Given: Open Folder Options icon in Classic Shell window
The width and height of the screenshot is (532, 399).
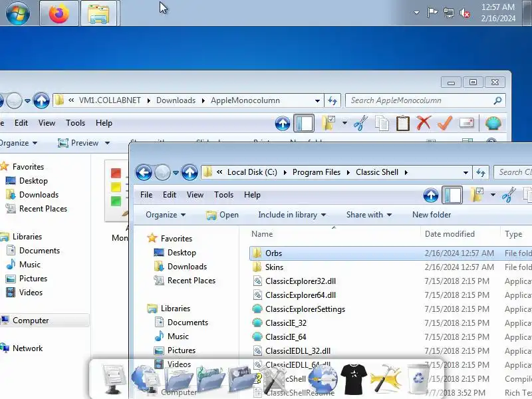Looking at the screenshot, I should (x=477, y=195).
